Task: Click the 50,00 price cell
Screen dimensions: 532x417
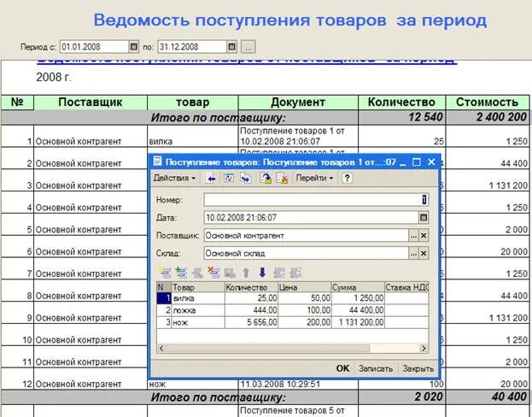Action: click(304, 298)
